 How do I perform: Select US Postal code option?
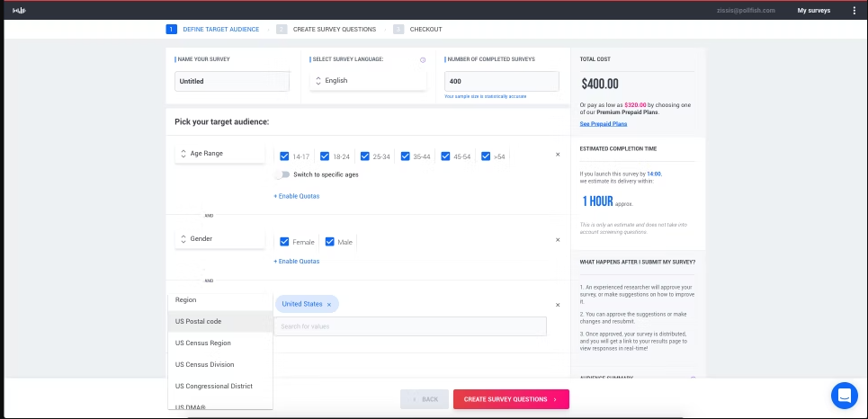(x=220, y=322)
